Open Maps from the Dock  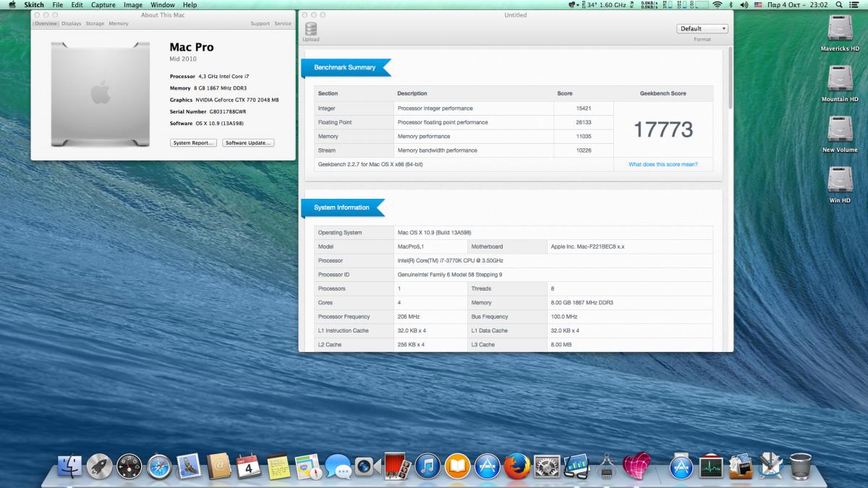click(x=307, y=466)
